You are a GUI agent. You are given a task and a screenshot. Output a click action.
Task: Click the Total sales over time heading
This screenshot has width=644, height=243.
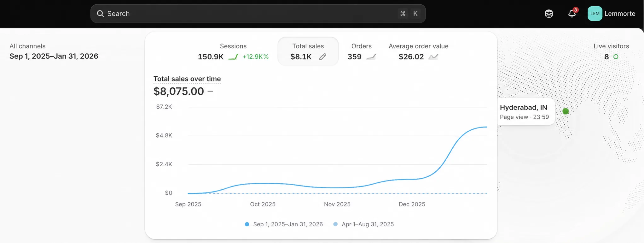(187, 79)
